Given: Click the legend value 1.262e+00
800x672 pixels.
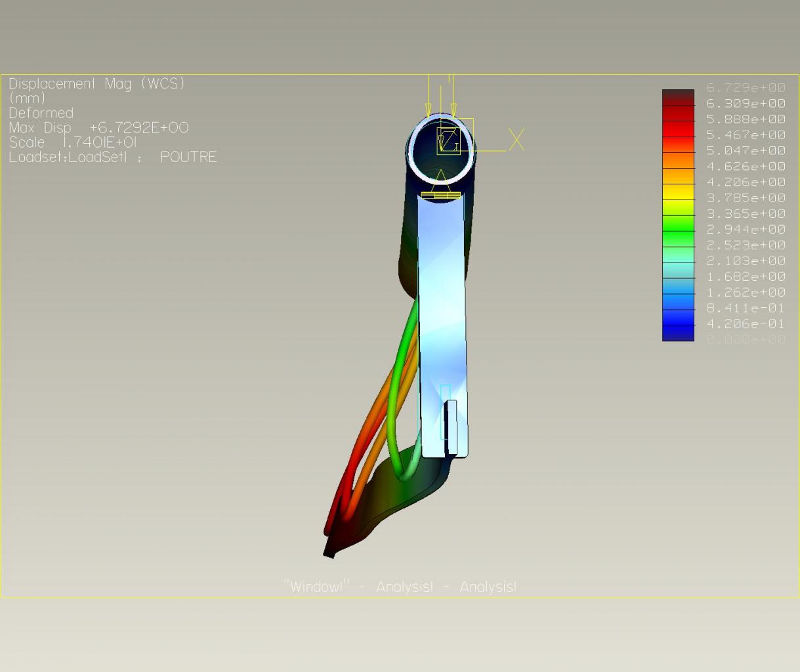Looking at the screenshot, I should [746, 292].
